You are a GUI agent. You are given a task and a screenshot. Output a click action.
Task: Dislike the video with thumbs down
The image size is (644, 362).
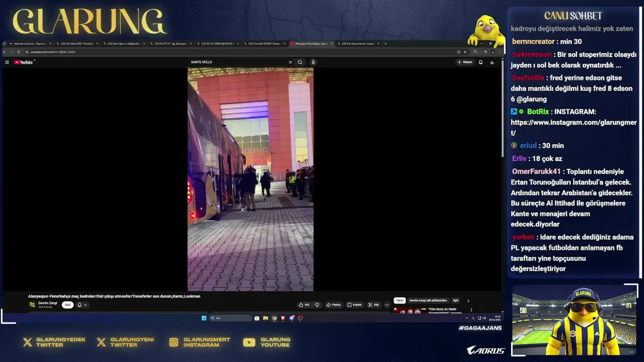(x=317, y=305)
